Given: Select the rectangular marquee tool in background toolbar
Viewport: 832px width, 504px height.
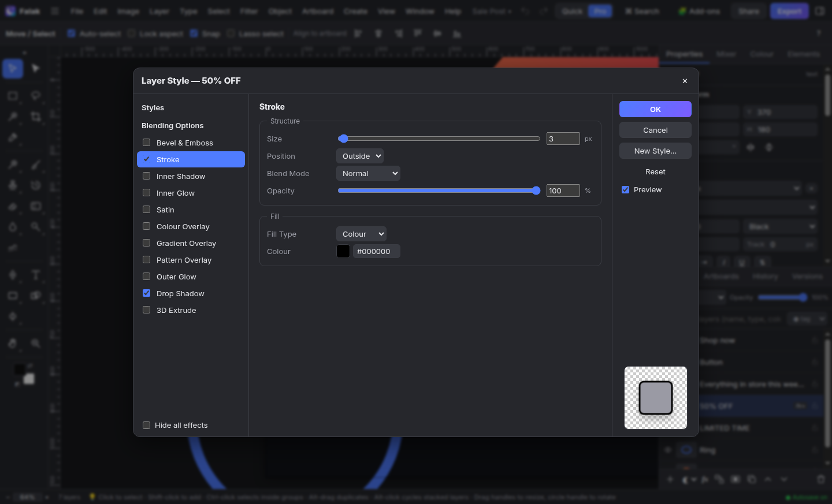Looking at the screenshot, I should point(13,95).
